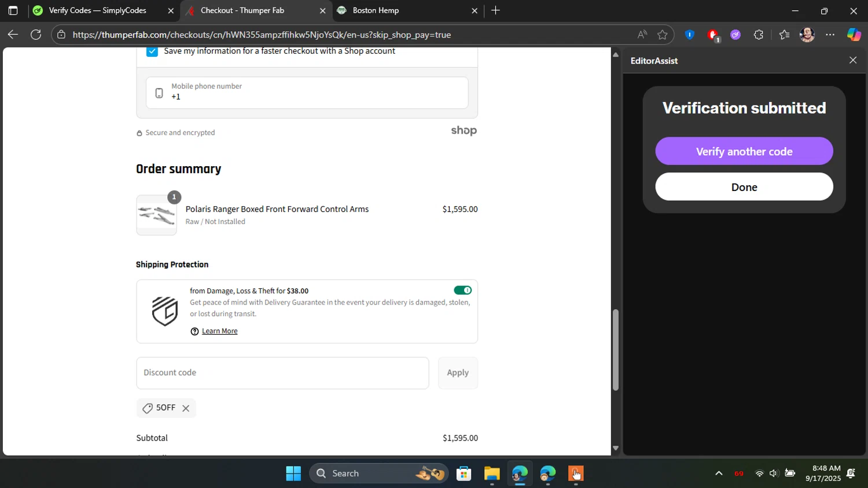Open second Edge icon in taskbar

[547, 474]
